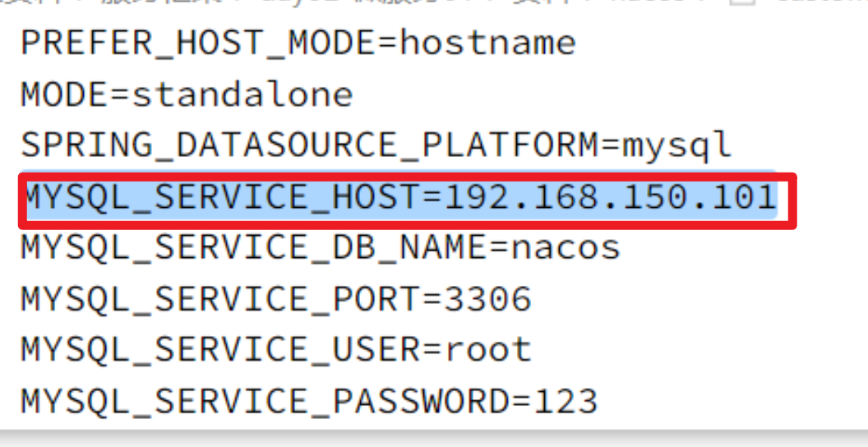This screenshot has height=447, width=868.
Task: Click the 123 password value
Action: click(566, 402)
